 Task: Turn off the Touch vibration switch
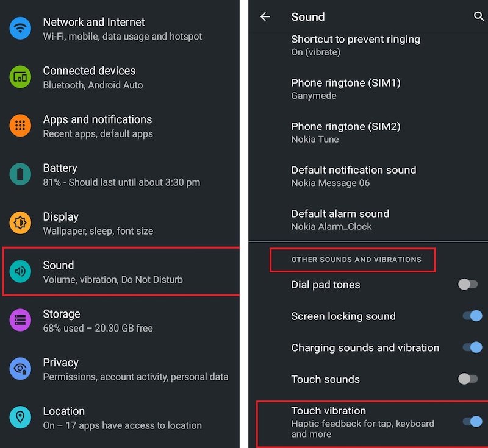point(472,422)
